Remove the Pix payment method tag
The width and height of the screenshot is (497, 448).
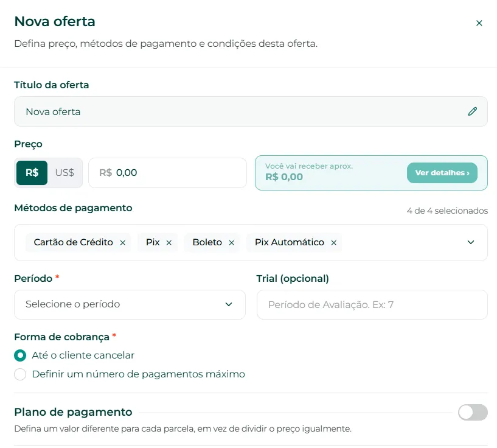click(169, 243)
